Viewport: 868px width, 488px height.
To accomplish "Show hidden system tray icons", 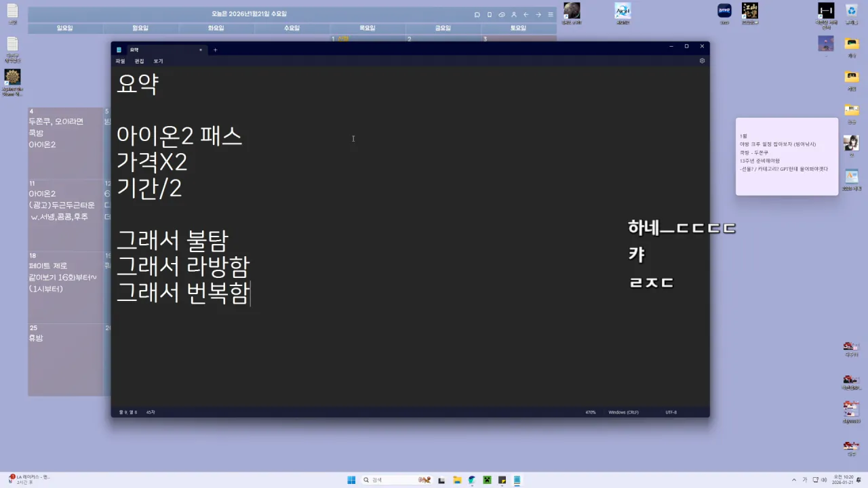I will coord(795,480).
